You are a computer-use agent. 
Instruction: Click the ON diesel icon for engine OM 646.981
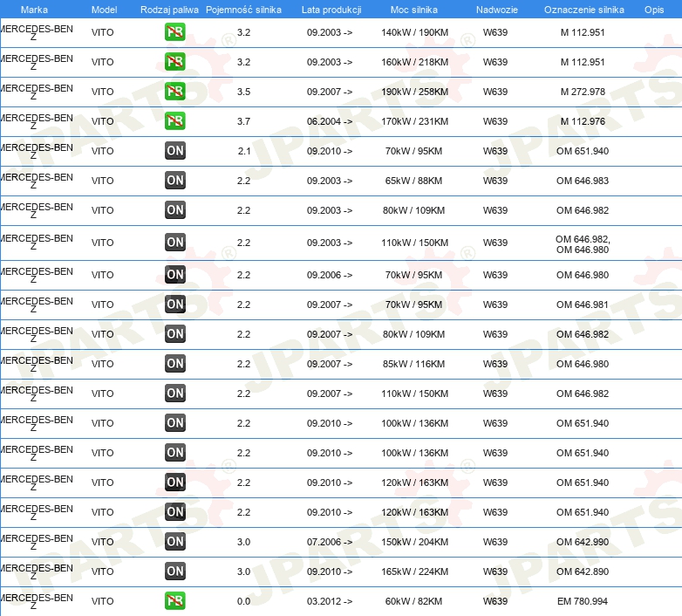(174, 305)
